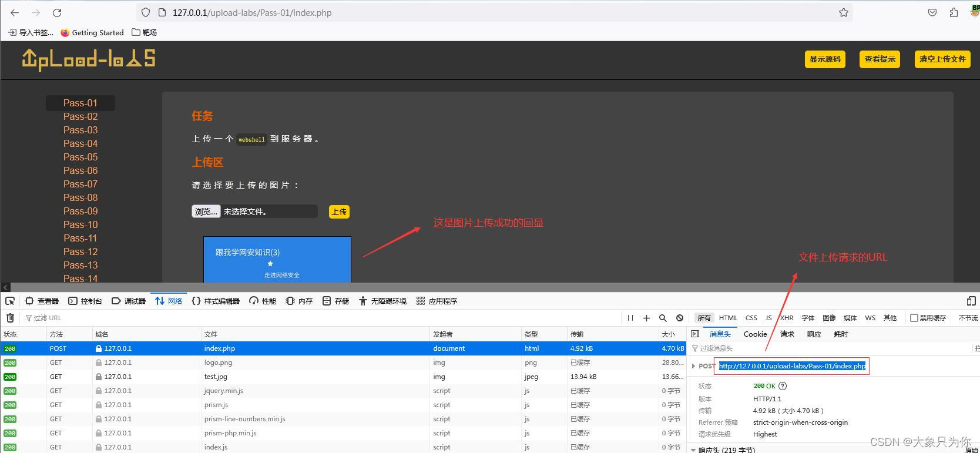Filter requests by XHR type
The image size is (980, 453).
pos(786,318)
